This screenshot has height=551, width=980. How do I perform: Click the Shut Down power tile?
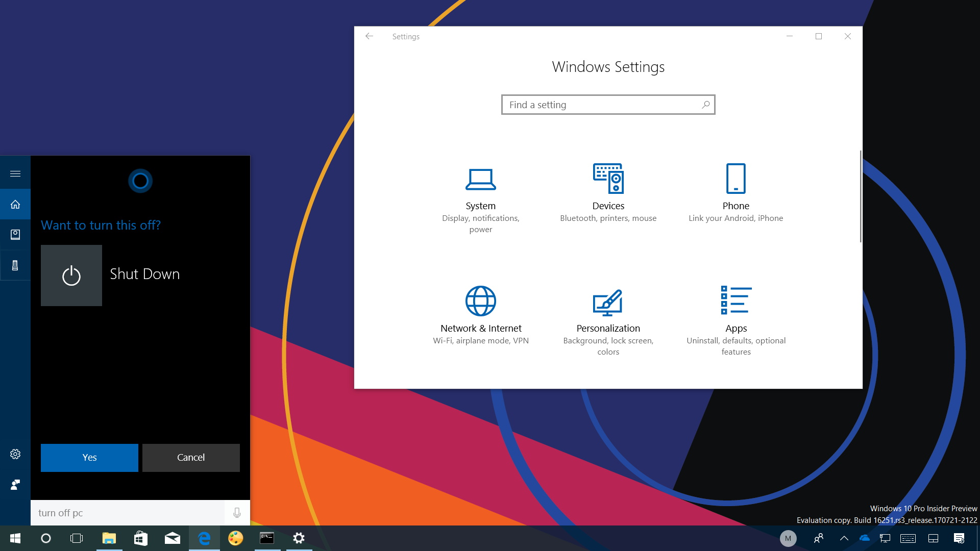pos(71,275)
